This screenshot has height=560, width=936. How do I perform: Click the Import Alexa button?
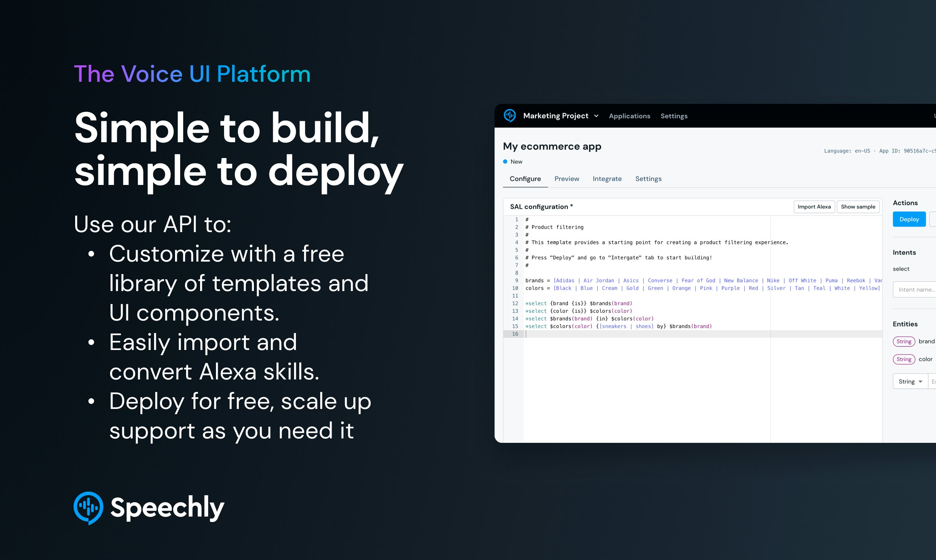(814, 206)
